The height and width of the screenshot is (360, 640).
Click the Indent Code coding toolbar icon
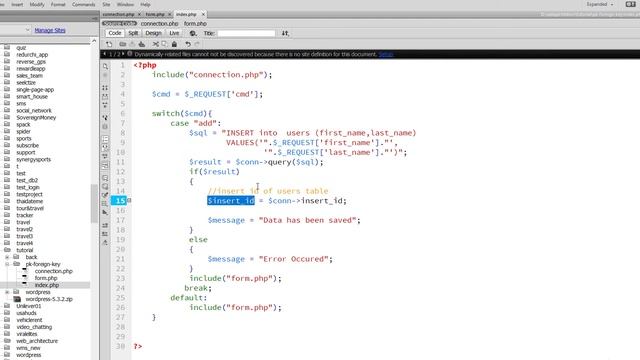[105, 225]
